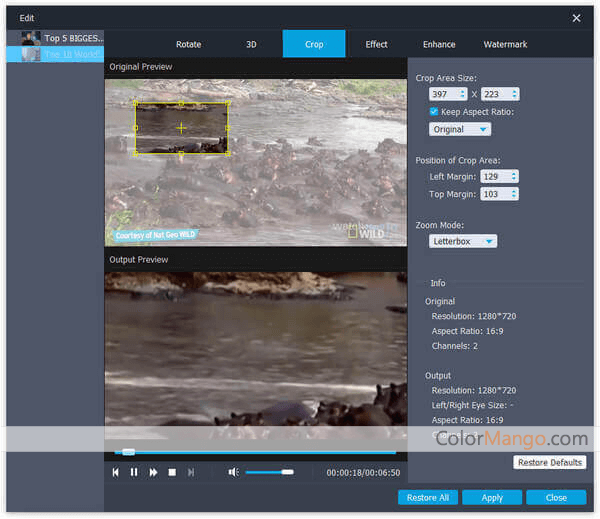
Task: Stop the video preview
Action: (172, 472)
